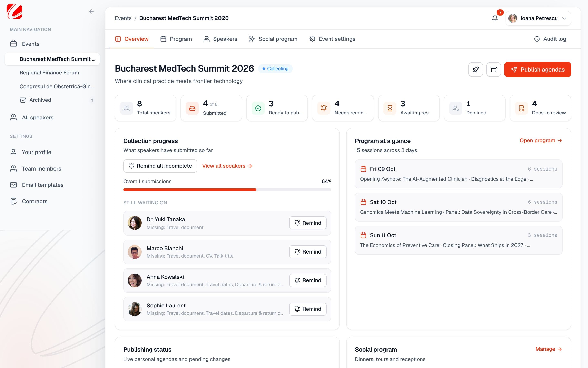Open the Archived events item
This screenshot has width=588, height=368.
click(52, 100)
